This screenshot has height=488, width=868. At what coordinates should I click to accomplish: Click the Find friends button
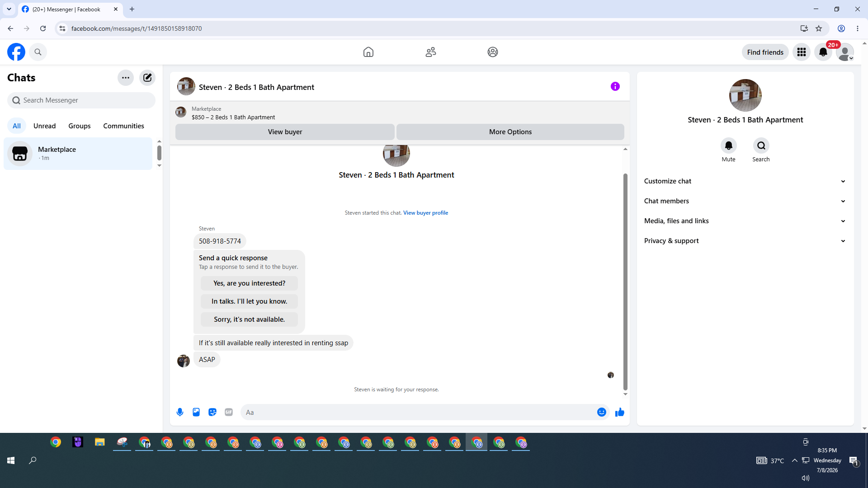tap(765, 52)
